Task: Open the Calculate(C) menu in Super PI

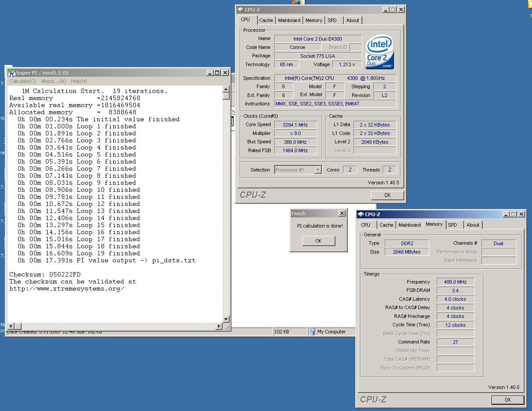Action: pos(23,81)
